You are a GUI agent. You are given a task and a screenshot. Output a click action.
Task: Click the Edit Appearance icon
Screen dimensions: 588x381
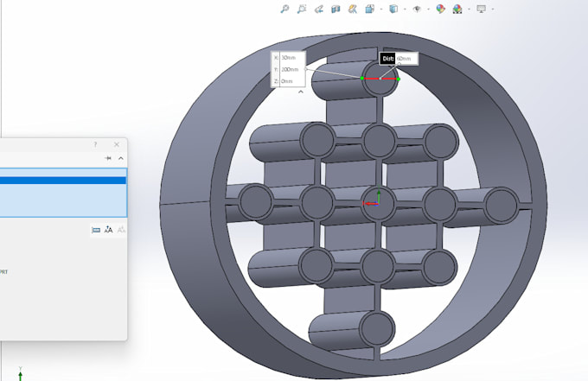point(441,9)
